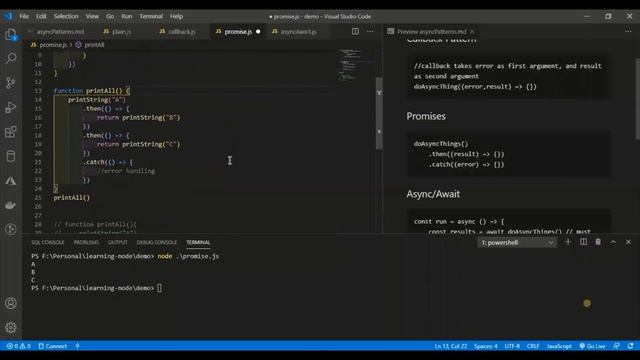Click the editor vertical scrollbar
Screen dimensions: 640x360
(379, 113)
